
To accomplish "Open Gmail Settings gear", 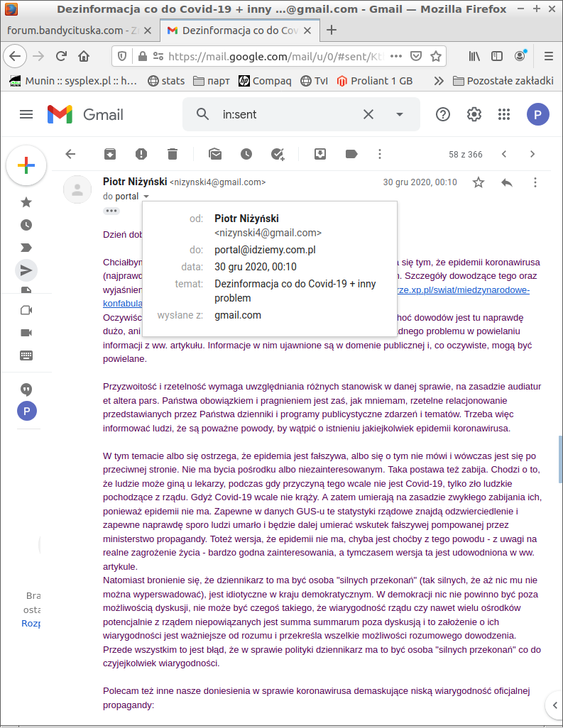I will tap(474, 114).
